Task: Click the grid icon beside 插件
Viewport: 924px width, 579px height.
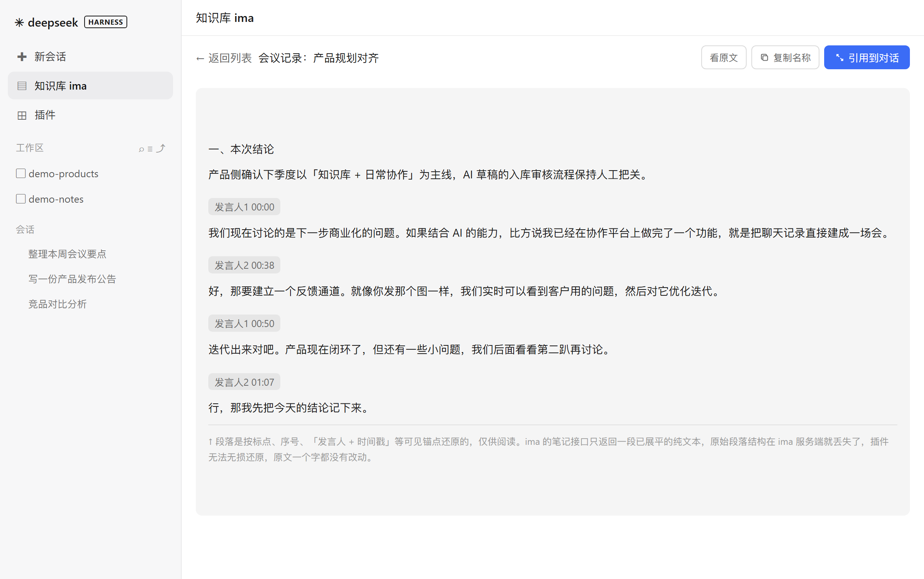Action: coord(22,115)
